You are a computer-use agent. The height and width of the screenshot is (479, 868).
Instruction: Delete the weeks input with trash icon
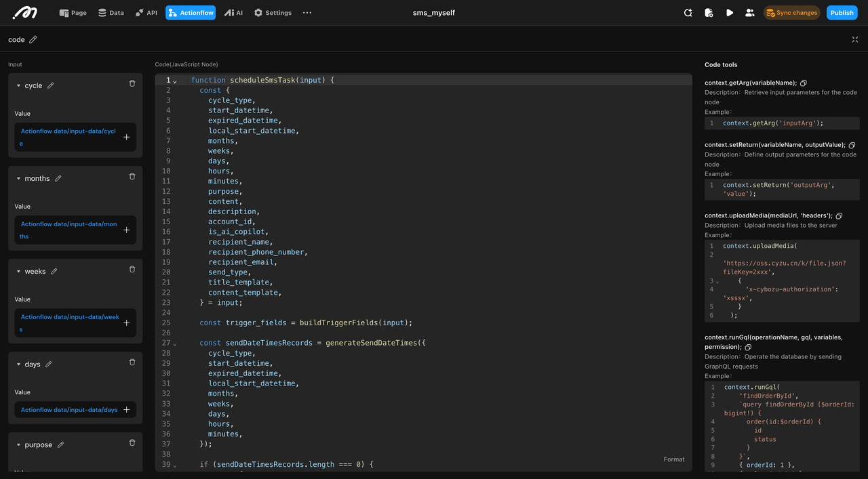pos(132,270)
